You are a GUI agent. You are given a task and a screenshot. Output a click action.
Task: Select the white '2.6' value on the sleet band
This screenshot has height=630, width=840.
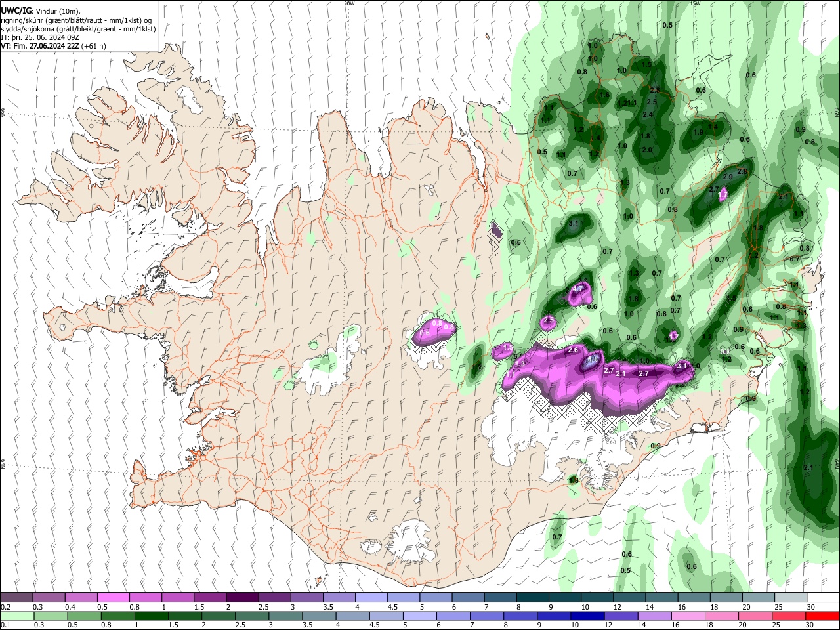[x=573, y=350]
